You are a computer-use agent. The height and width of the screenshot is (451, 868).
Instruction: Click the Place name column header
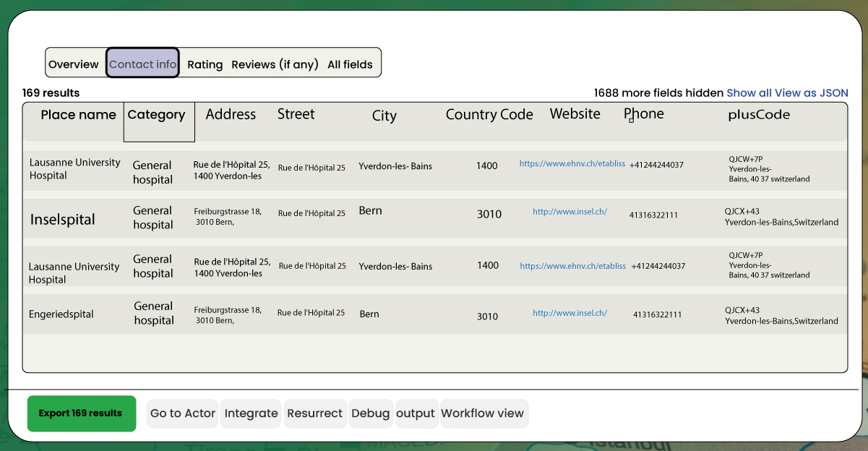[78, 115]
